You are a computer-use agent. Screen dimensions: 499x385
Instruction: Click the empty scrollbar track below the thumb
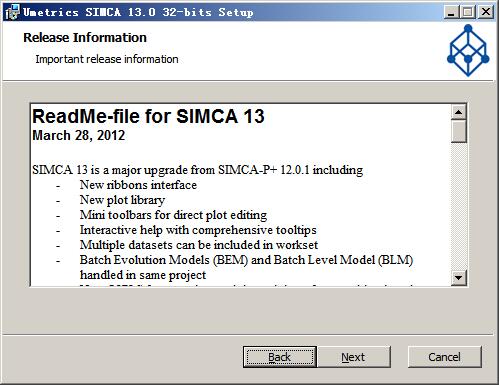459,207
